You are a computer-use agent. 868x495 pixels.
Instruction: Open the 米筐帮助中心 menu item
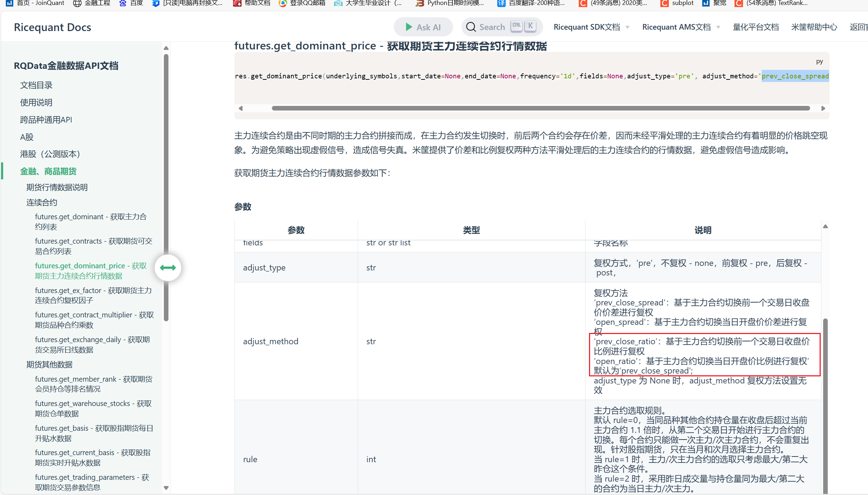click(x=814, y=27)
